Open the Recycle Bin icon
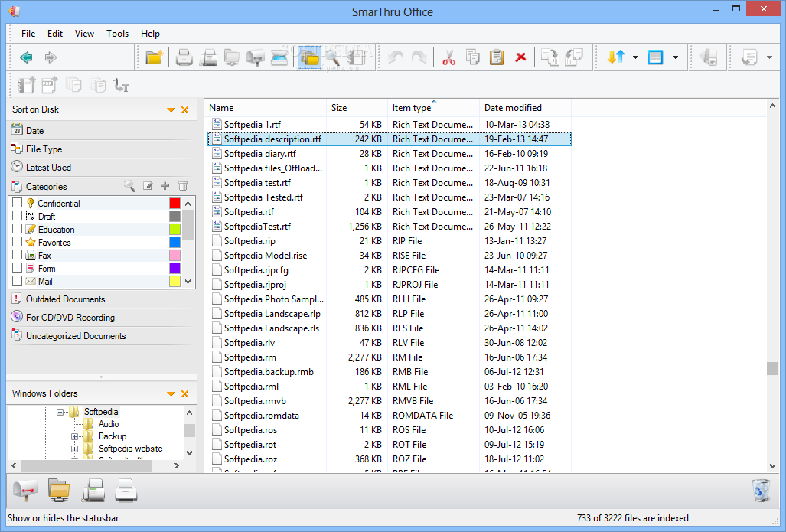The height and width of the screenshot is (532, 786). (761, 490)
